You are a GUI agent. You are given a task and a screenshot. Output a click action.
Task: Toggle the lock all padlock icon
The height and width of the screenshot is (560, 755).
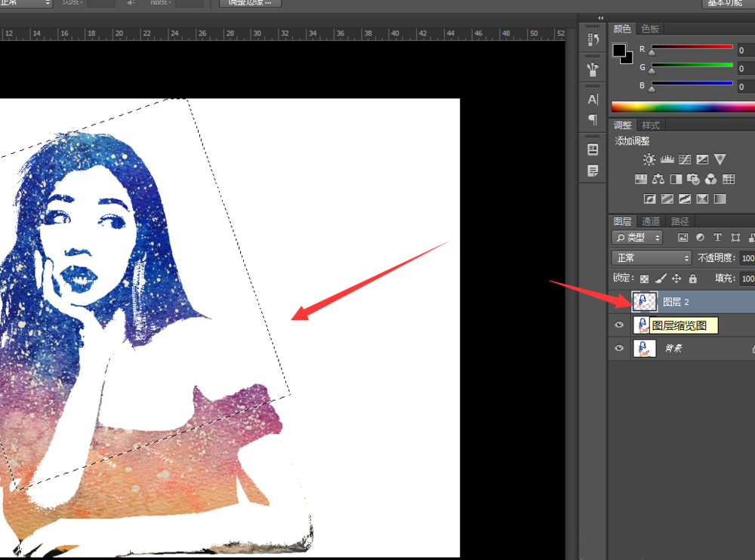tap(693, 278)
